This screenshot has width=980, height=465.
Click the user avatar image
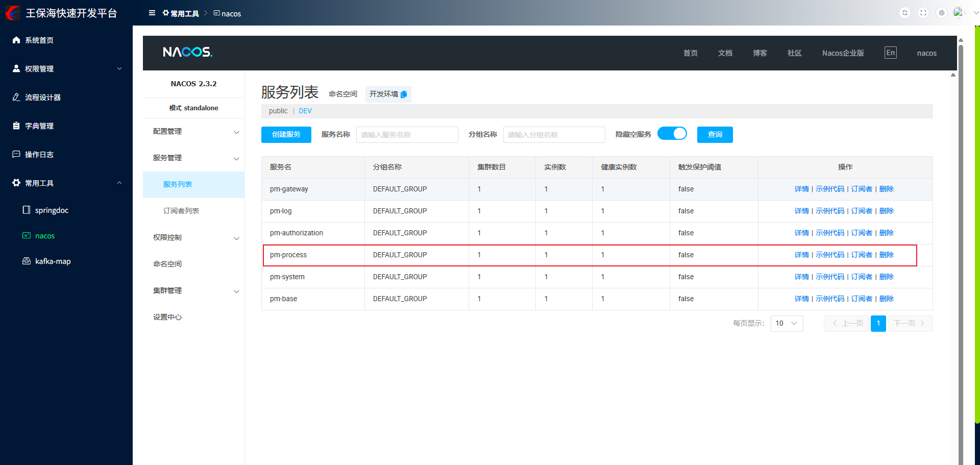pyautogui.click(x=959, y=12)
